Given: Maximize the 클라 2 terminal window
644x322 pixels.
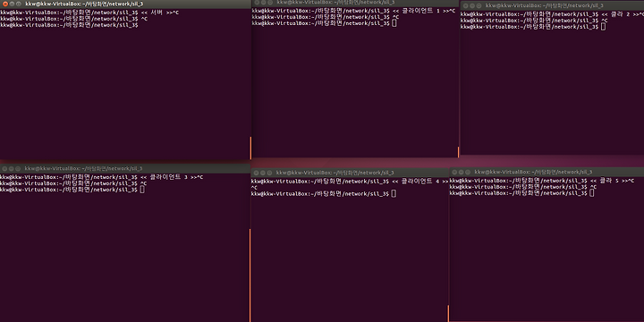Looking at the screenshot, I should click(x=479, y=5).
